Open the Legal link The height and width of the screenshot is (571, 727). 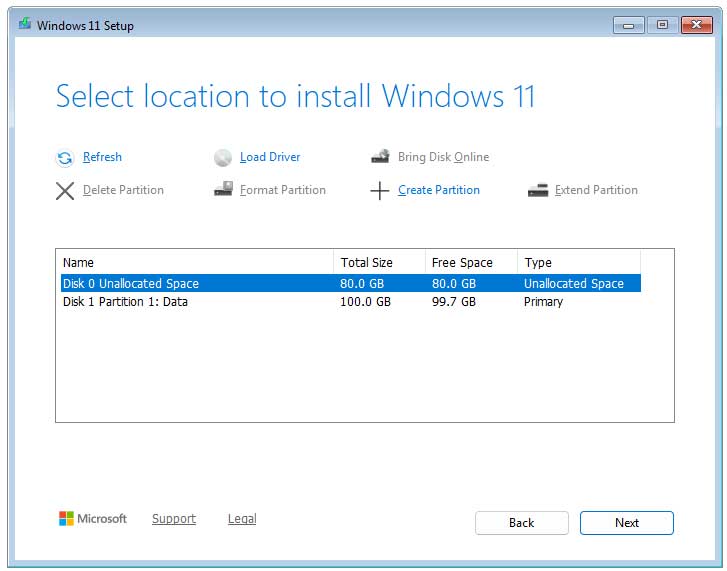click(242, 519)
